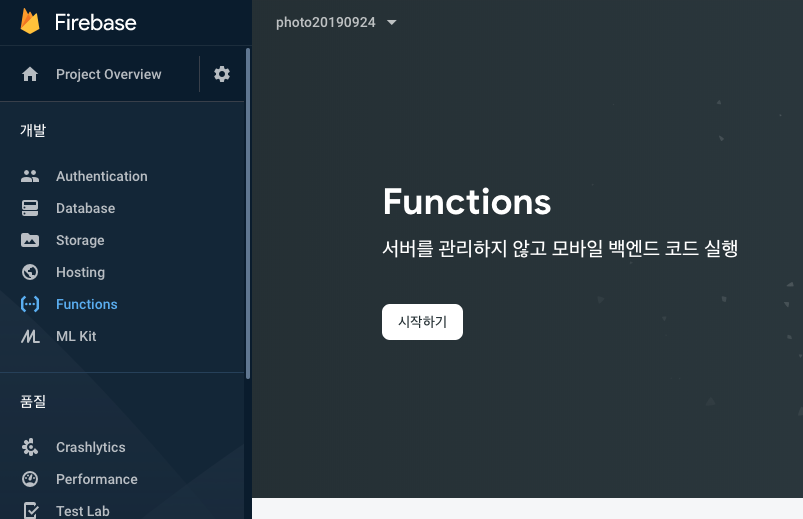Open Performance monitoring section
803x519 pixels.
click(x=97, y=479)
